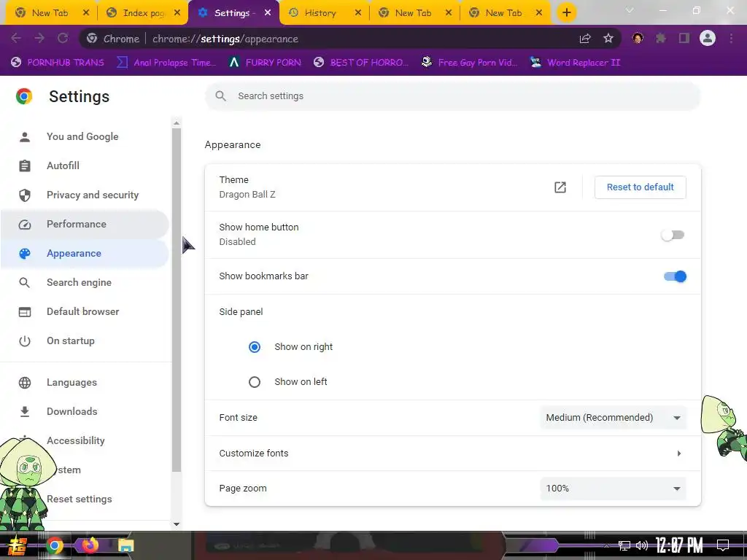Open the extensions puzzle icon
Image resolution: width=747 pixels, height=560 pixels.
coord(661,38)
